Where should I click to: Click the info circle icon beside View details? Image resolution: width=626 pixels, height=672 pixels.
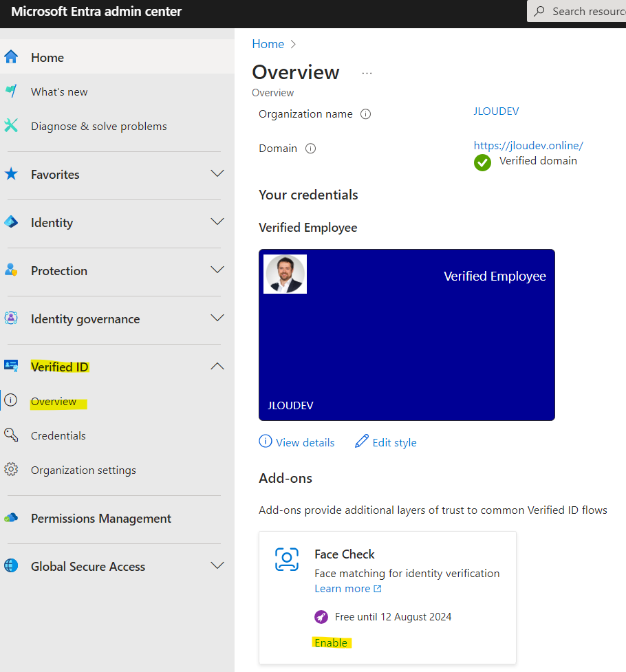click(x=266, y=441)
